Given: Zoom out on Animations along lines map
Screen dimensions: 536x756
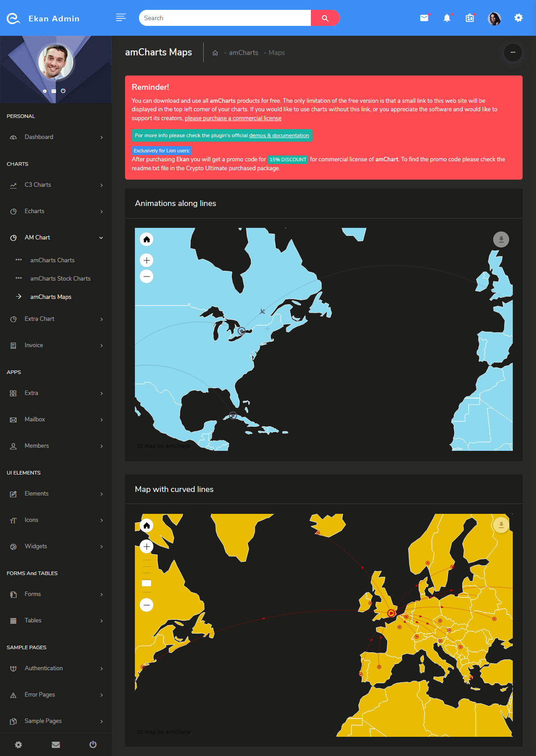Looking at the screenshot, I should coord(147,277).
